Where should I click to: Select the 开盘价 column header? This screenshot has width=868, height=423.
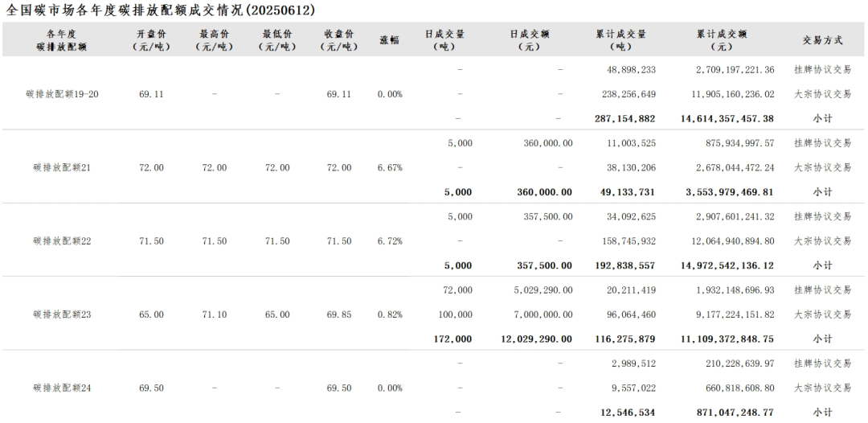tap(151, 40)
